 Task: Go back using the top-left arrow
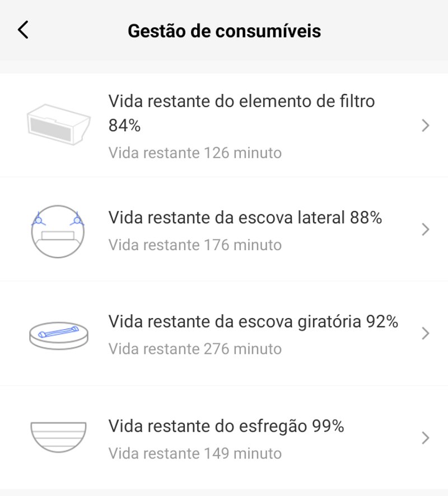pyautogui.click(x=23, y=30)
